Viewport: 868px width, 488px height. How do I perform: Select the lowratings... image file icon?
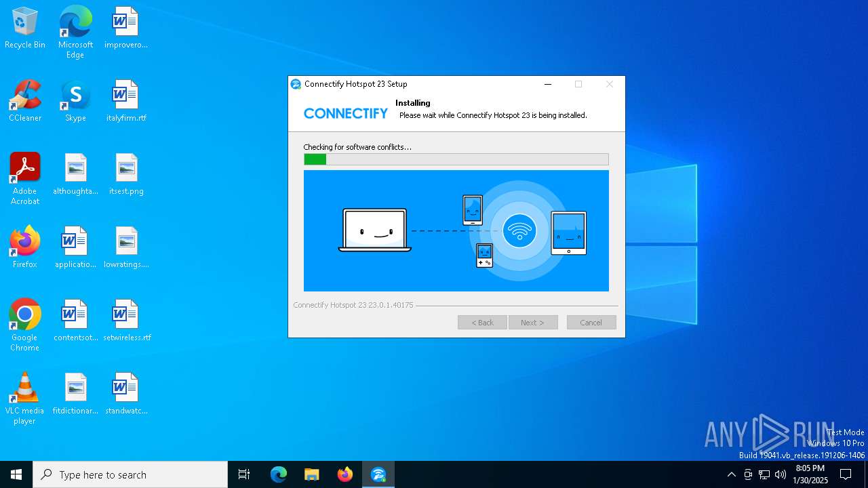126,248
